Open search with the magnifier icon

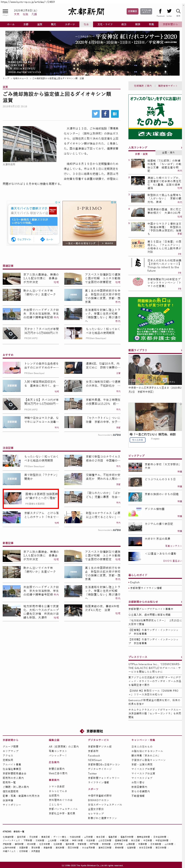coord(178,11)
